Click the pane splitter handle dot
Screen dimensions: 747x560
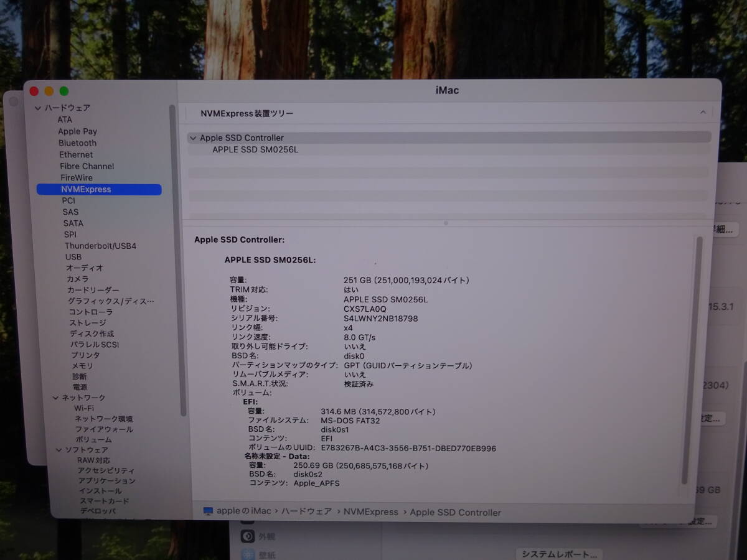click(x=446, y=222)
